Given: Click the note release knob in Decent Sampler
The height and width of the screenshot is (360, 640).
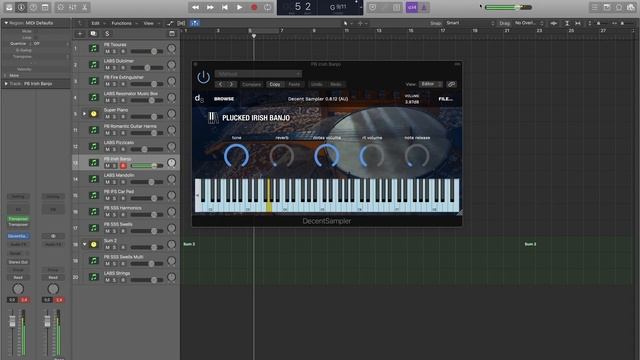Looking at the screenshot, I should [x=417, y=156].
